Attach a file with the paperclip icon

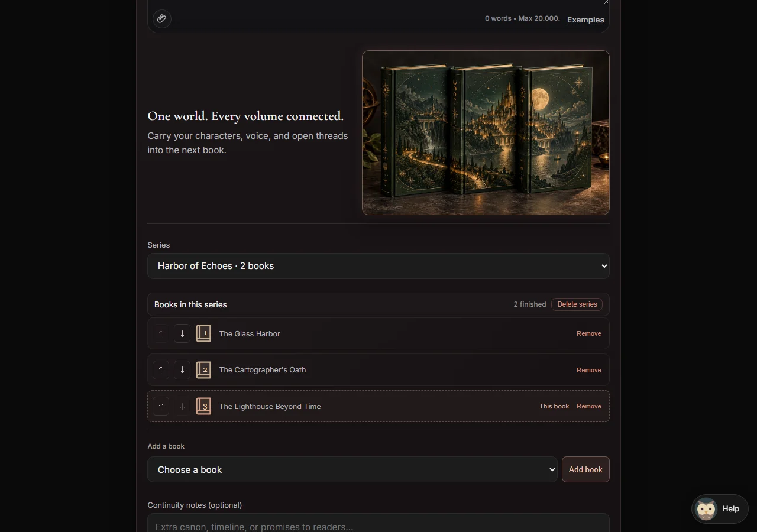click(161, 19)
